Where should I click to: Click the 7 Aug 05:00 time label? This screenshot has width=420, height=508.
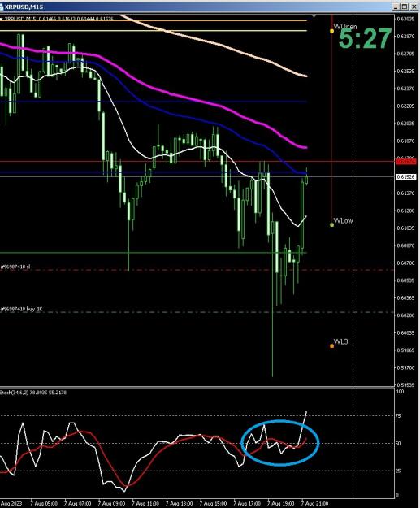[42, 504]
